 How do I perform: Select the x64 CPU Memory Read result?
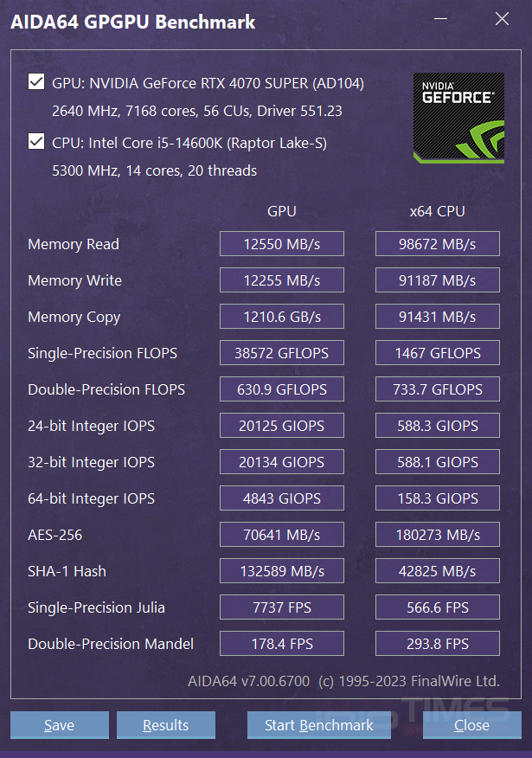click(x=437, y=244)
